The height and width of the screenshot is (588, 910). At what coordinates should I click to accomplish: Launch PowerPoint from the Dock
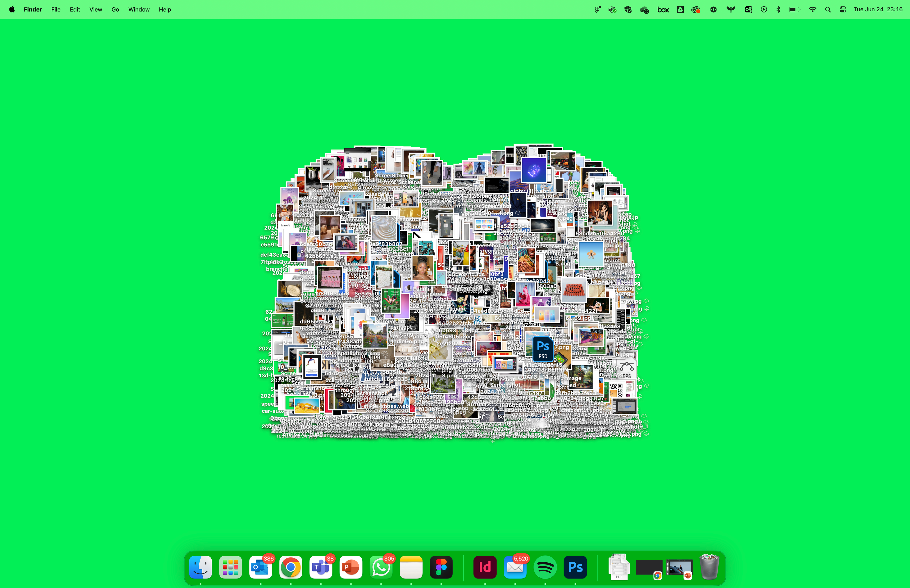[x=350, y=567]
